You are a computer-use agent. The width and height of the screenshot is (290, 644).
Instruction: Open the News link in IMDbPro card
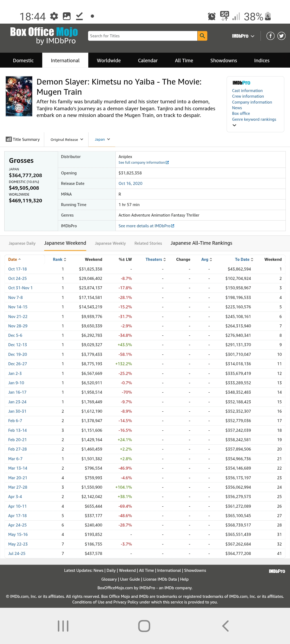pos(237,108)
